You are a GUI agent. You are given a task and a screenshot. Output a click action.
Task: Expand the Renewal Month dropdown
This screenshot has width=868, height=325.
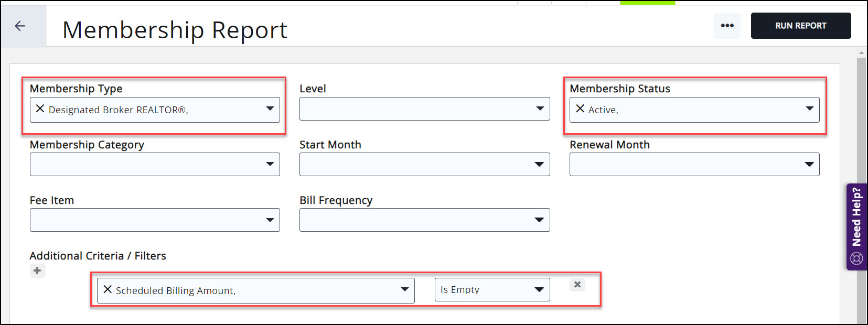coord(809,164)
